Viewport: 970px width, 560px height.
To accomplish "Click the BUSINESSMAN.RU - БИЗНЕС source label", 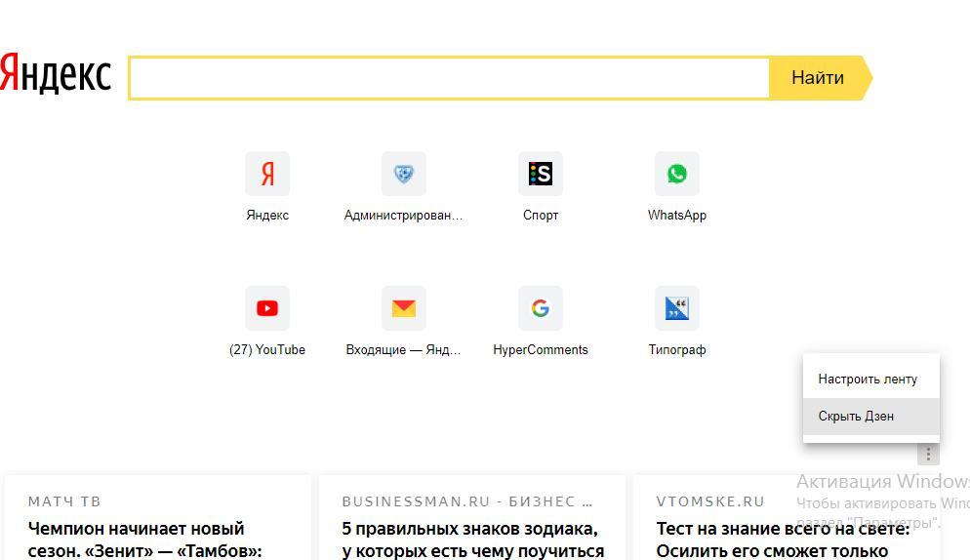I will [x=467, y=501].
